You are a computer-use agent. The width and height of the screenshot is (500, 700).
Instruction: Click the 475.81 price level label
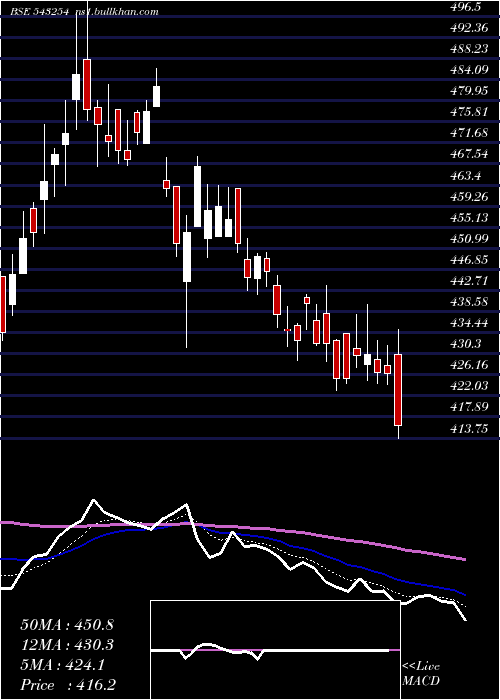[x=469, y=112]
